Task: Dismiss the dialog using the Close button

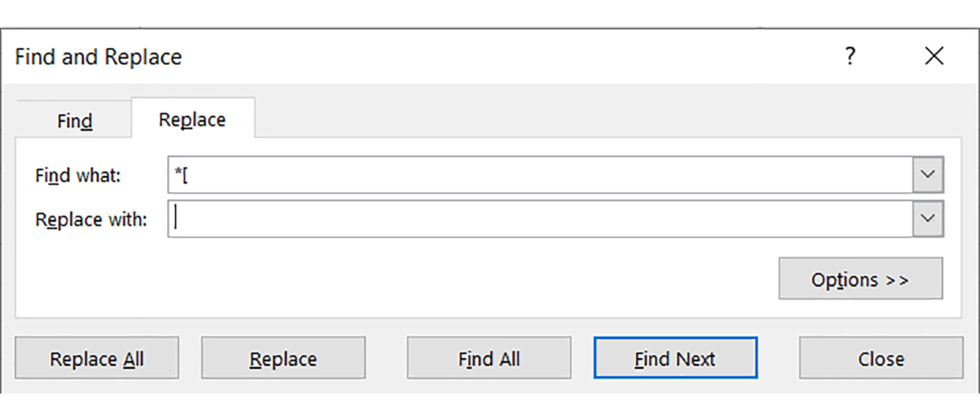Action: pos(880,358)
